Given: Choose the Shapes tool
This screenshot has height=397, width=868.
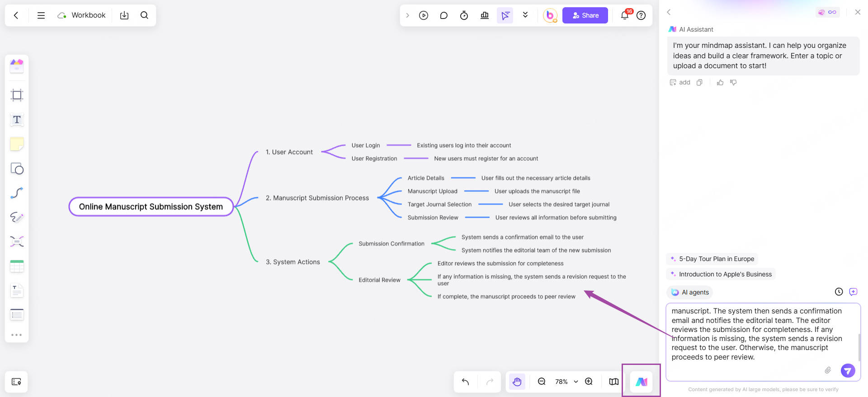Looking at the screenshot, I should click(x=17, y=168).
